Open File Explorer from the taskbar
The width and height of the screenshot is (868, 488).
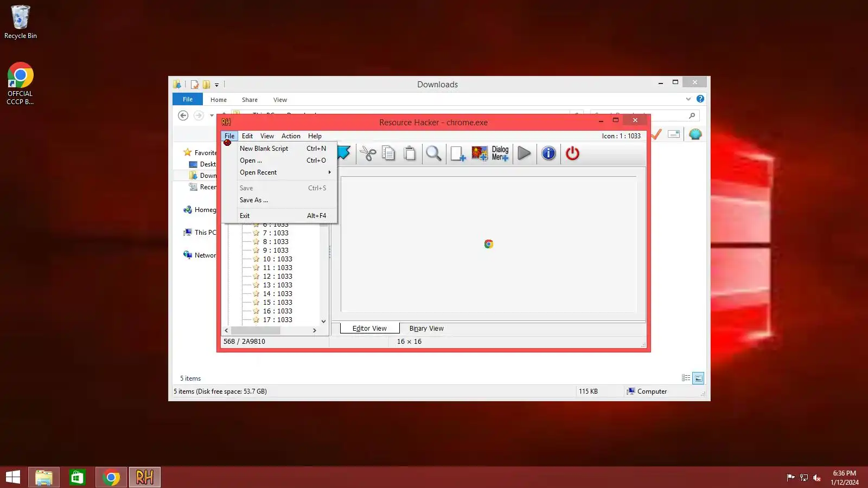tap(44, 477)
